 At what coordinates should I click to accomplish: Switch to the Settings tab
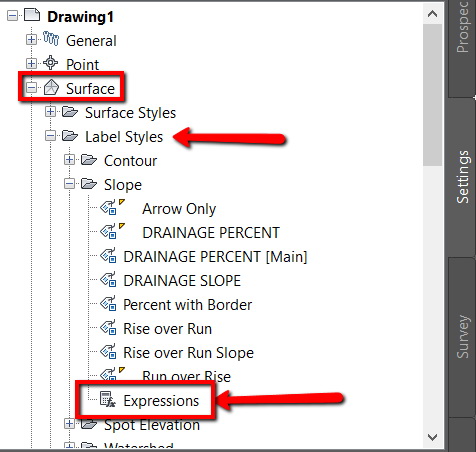tap(462, 177)
